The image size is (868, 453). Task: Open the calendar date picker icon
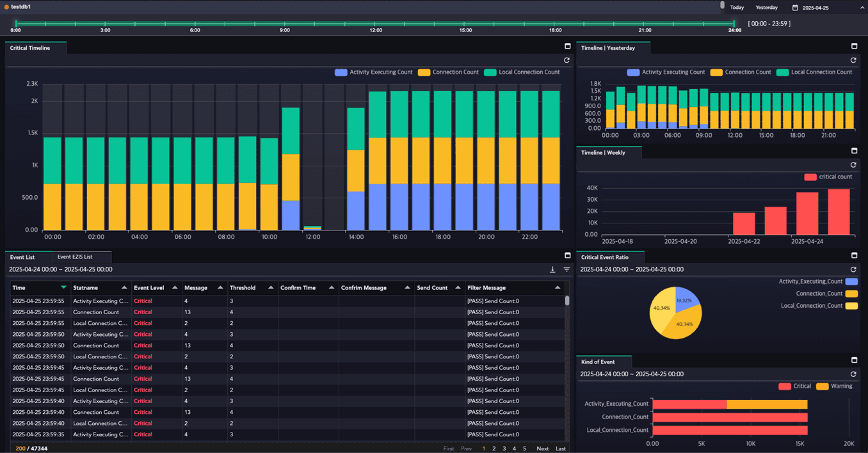(795, 8)
